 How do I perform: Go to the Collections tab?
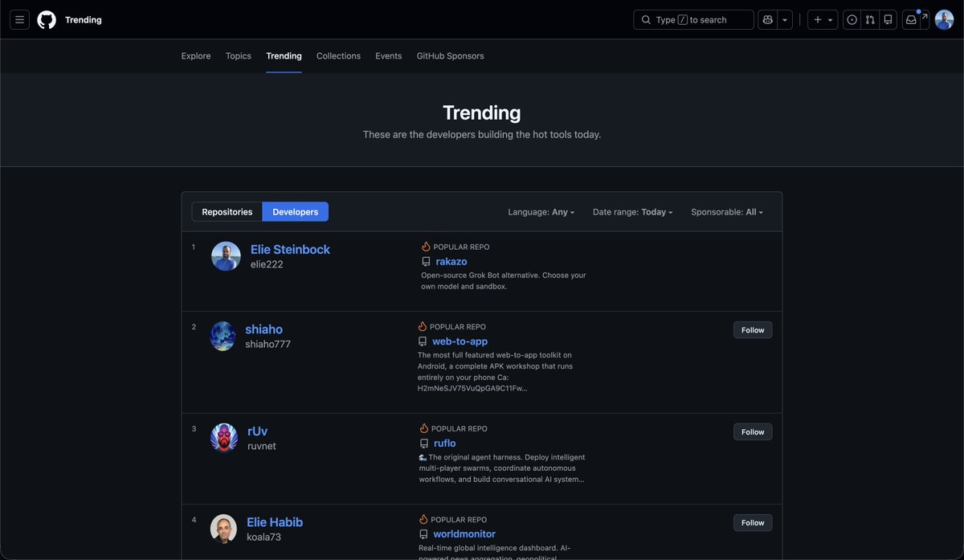pos(338,56)
